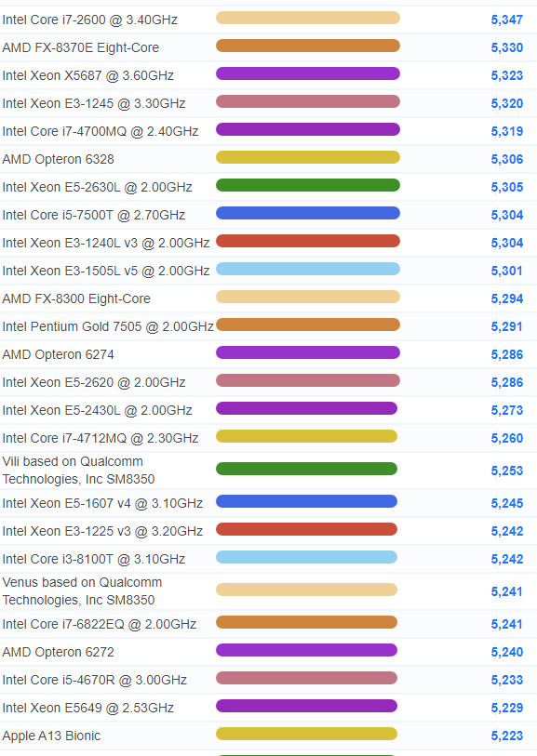Click the 5,347 score value
The width and height of the screenshot is (537, 756).
506,20
